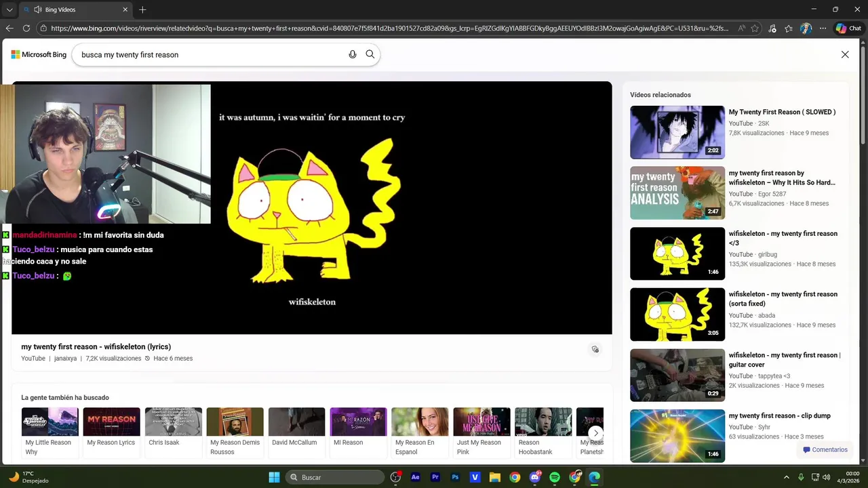Viewport: 868px width, 488px height.
Task: Open the blue V app on taskbar
Action: point(475,477)
